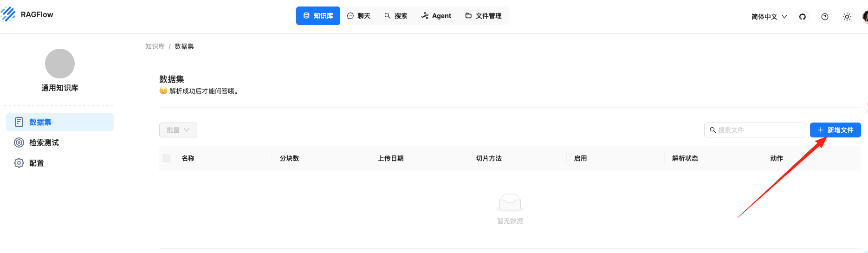This screenshot has width=868, height=253.
Task: Check the select-all checkbox in table header
Action: (x=167, y=158)
